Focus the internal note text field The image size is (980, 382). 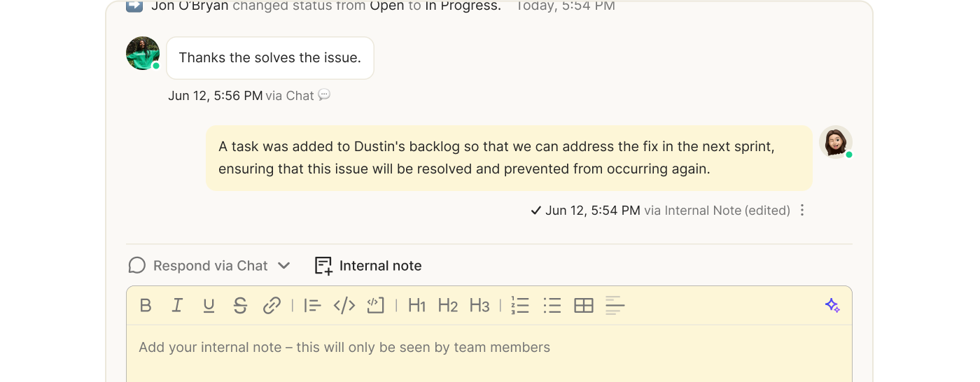tap(489, 353)
